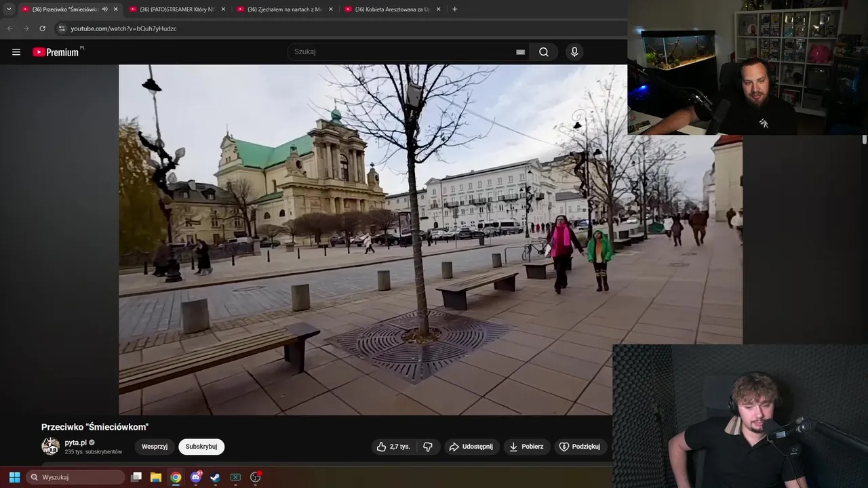Close the (PATO)STREAMER tab
The image size is (868, 488).
223,9
